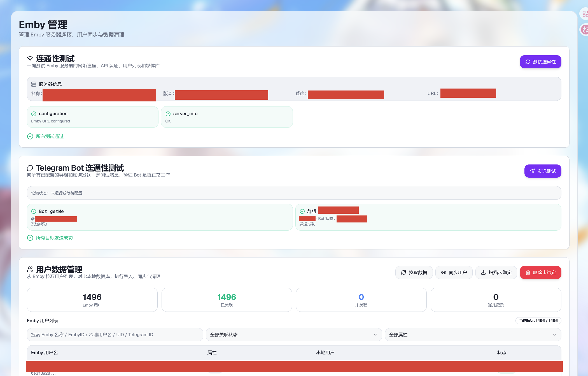
Task: Click the check icon beside 所有目标发送成功
Action: [x=30, y=238]
